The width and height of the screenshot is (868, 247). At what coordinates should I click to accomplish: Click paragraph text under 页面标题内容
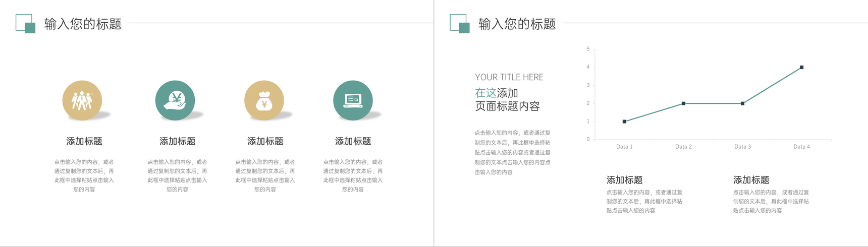click(x=513, y=152)
